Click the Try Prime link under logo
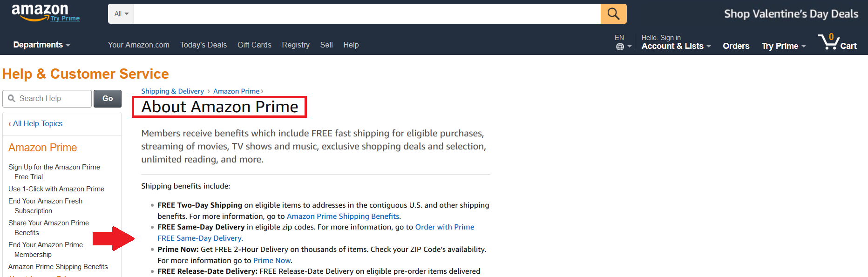This screenshot has height=277, width=868. point(65,19)
